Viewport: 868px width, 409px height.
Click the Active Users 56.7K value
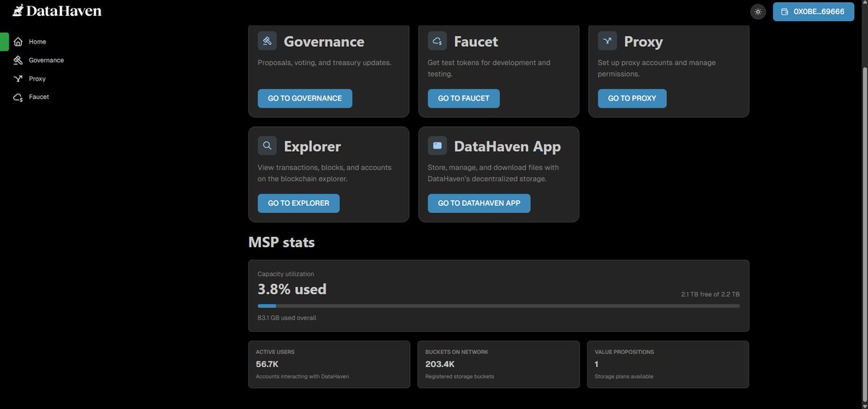click(x=267, y=364)
